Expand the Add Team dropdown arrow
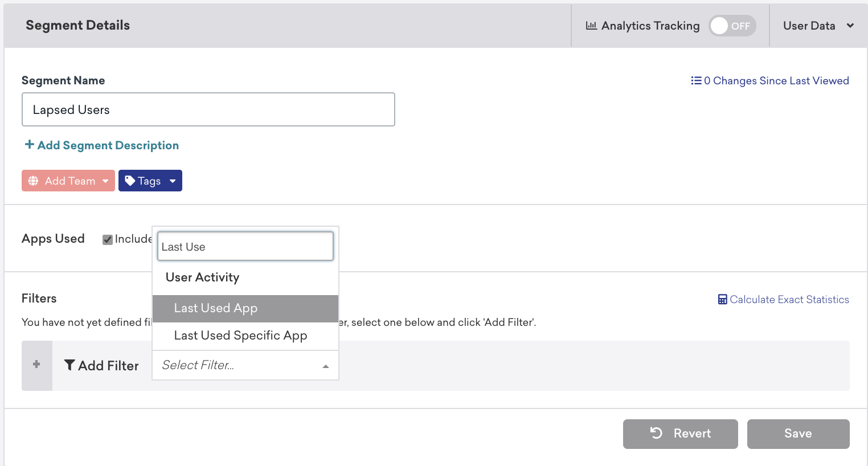The image size is (868, 466). tap(105, 181)
